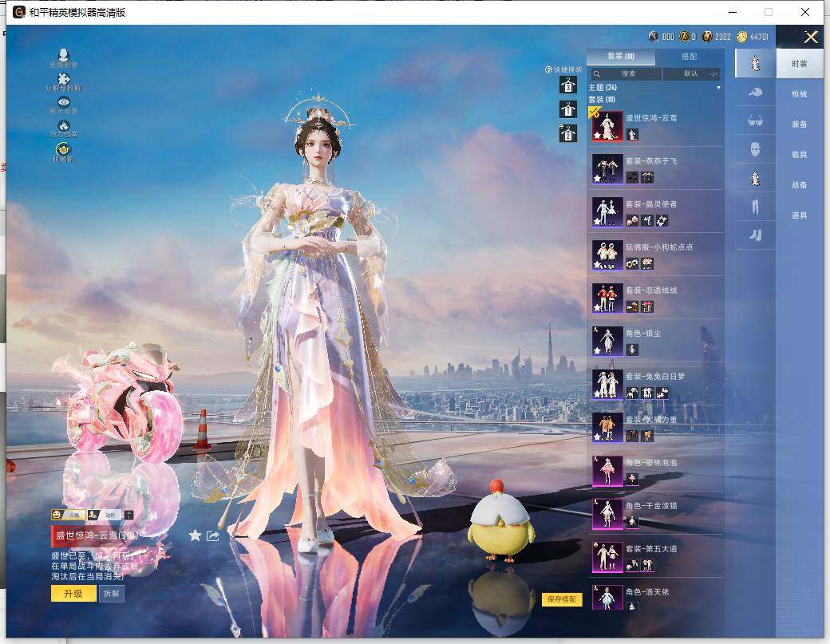Click the first component icon under 套装-兔兔白日梦

click(x=632, y=393)
